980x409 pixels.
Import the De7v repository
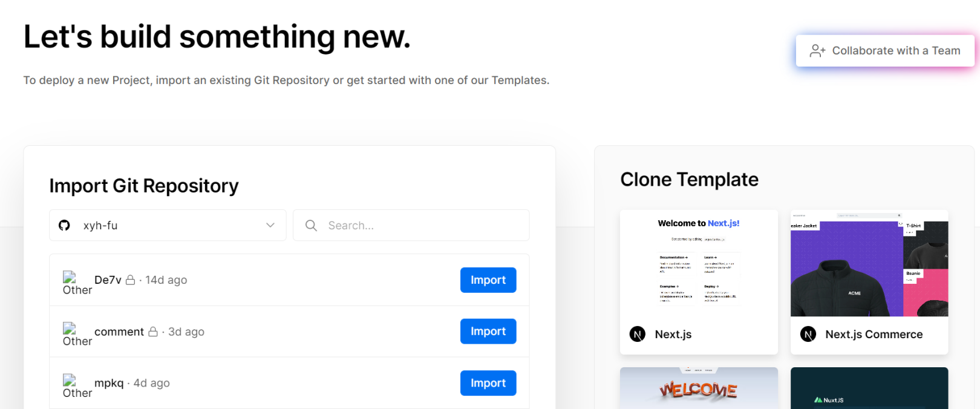pyautogui.click(x=488, y=280)
